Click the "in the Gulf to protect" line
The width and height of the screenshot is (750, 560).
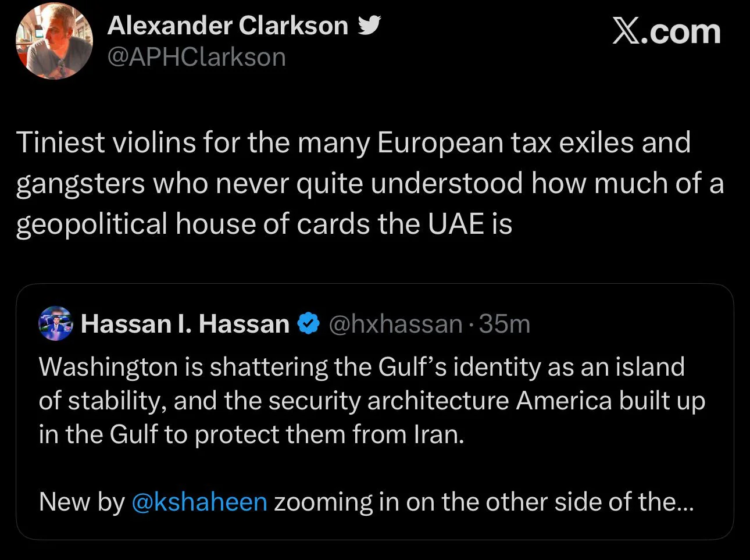click(252, 434)
